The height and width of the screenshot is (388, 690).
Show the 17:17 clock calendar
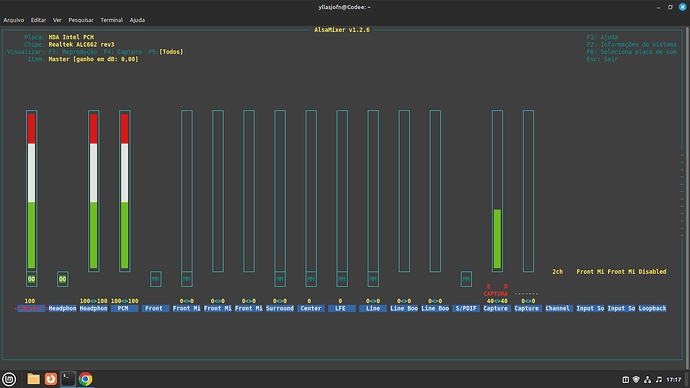674,379
